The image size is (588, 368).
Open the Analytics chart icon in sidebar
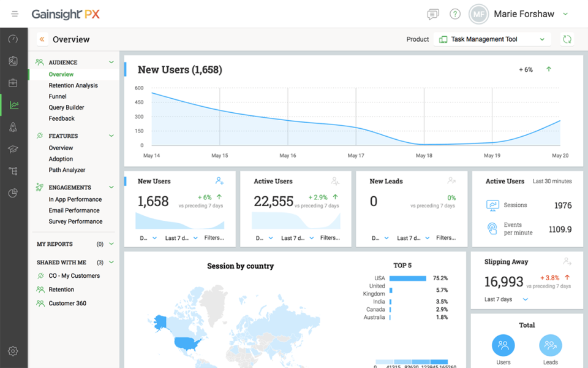click(x=13, y=105)
